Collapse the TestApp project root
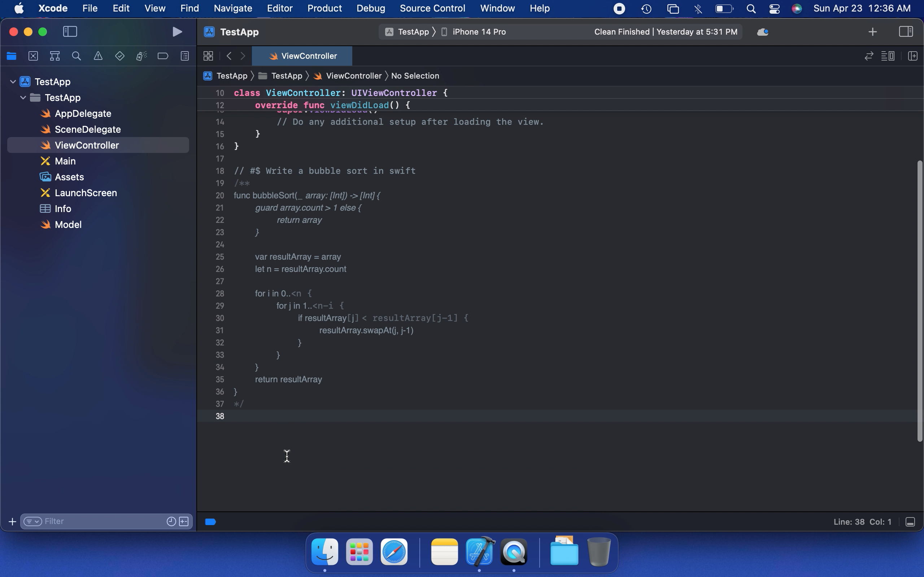The image size is (924, 577). 13,82
